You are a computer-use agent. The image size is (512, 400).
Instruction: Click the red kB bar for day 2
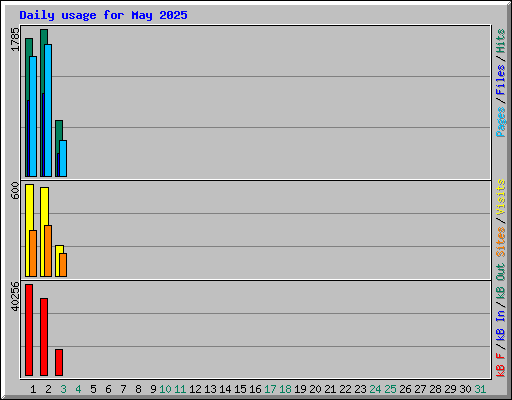pyautogui.click(x=44, y=337)
